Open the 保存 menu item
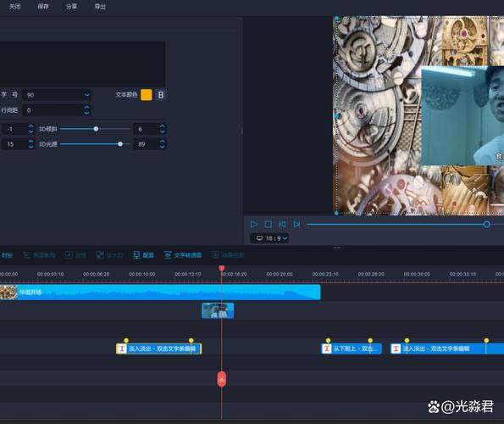The image size is (504, 424). 43,7
